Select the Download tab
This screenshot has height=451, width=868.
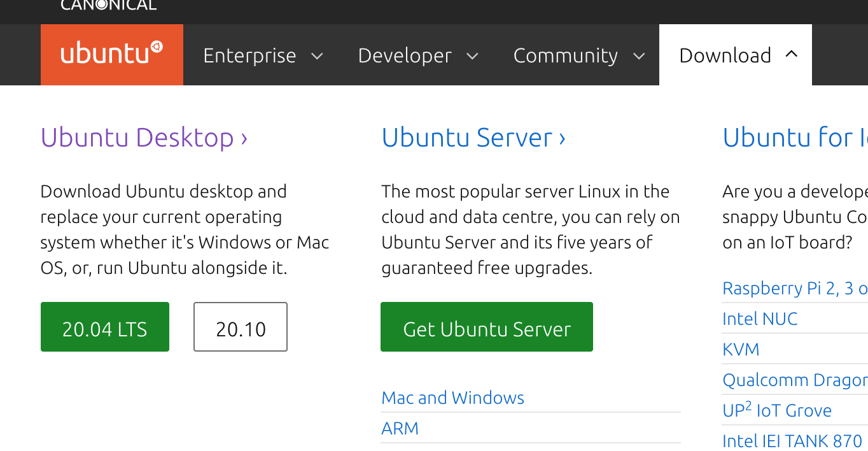[736, 55]
